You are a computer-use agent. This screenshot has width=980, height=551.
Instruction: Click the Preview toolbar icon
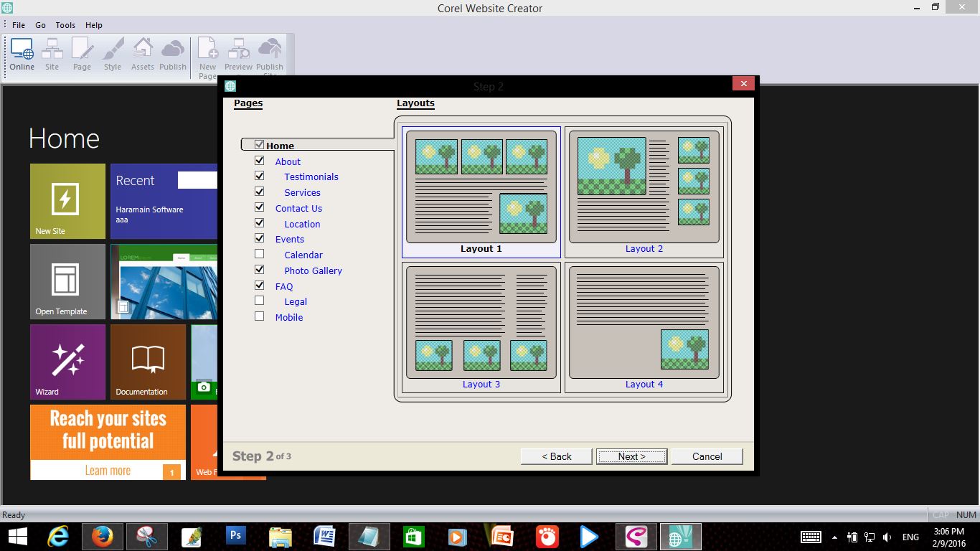(x=238, y=55)
